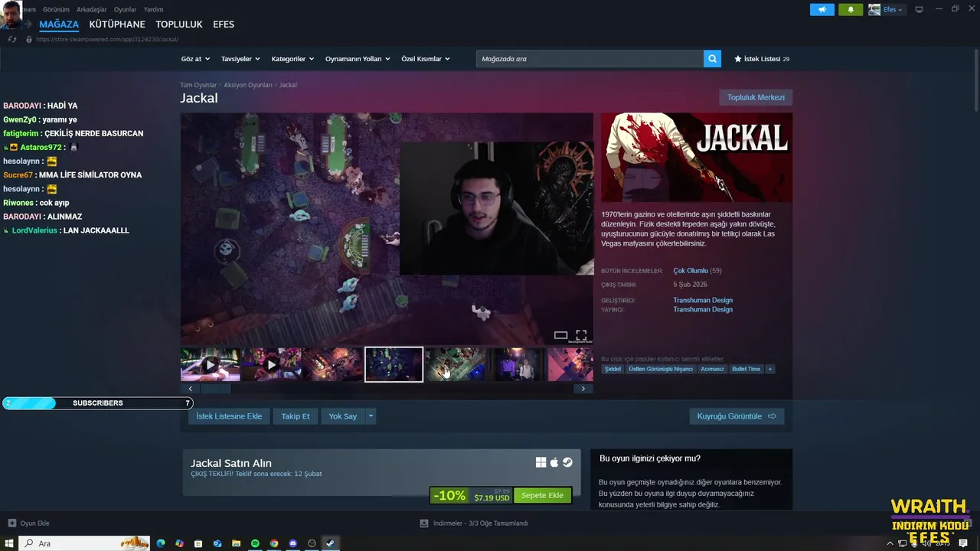The image size is (980, 551).
Task: Open the TOPLULUK tab
Action: 179,24
